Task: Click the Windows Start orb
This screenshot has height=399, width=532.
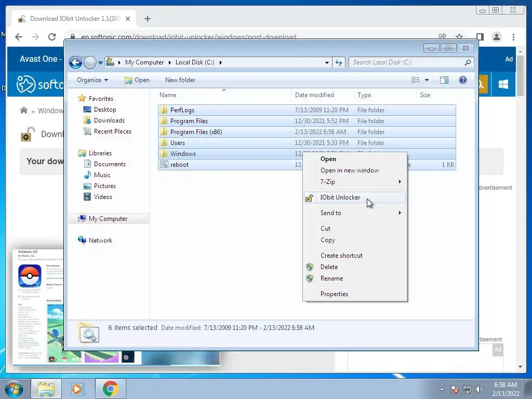Action: point(14,389)
